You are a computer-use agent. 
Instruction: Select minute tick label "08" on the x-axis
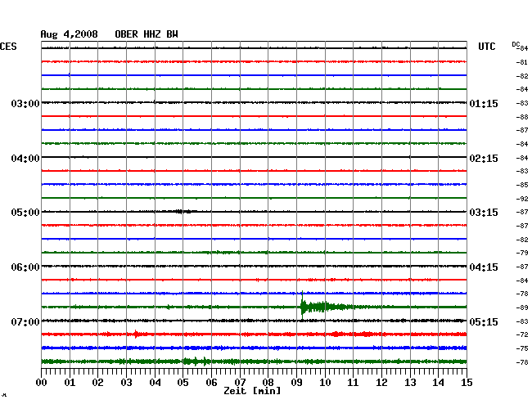tap(268, 383)
